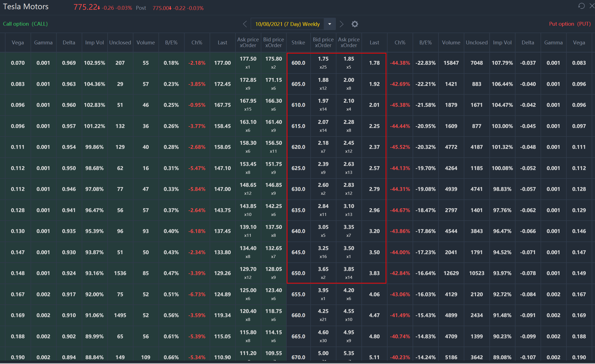The height and width of the screenshot is (364, 595).
Task: Select the 615.0 strike cell
Action: (x=298, y=126)
